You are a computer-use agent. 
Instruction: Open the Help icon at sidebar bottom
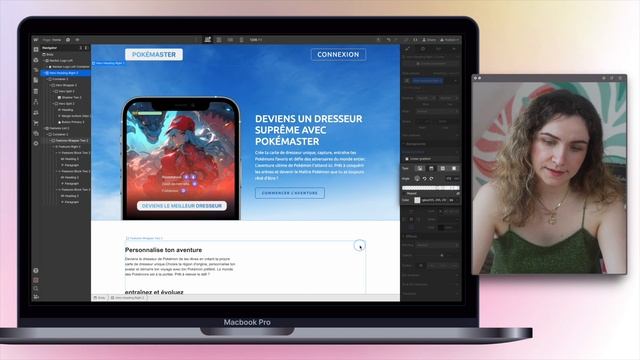[x=36, y=271]
